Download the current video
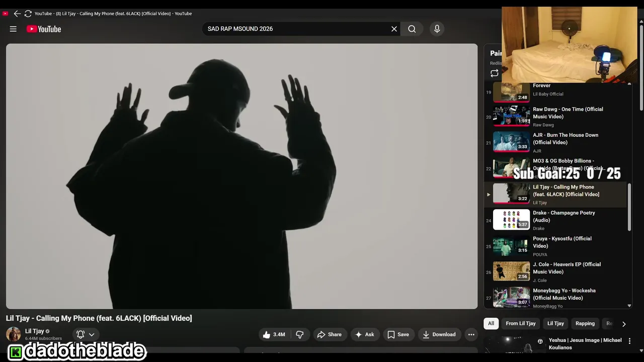 [x=439, y=334]
